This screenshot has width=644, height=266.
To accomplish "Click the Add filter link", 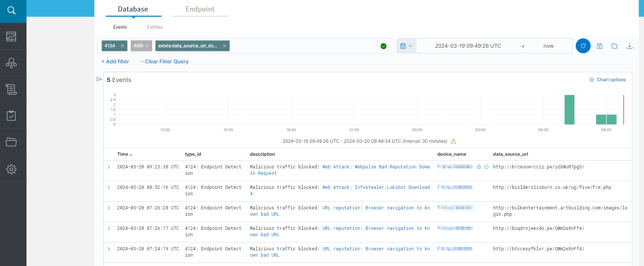I will [115, 61].
